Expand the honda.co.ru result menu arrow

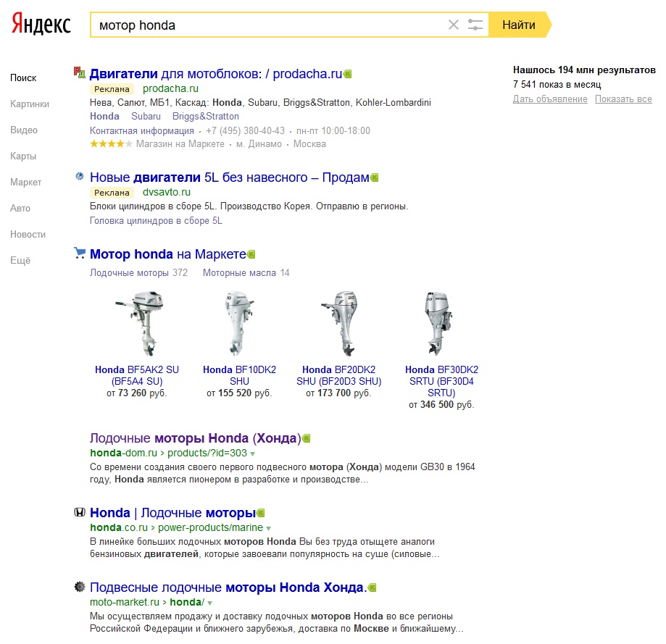pos(268,529)
